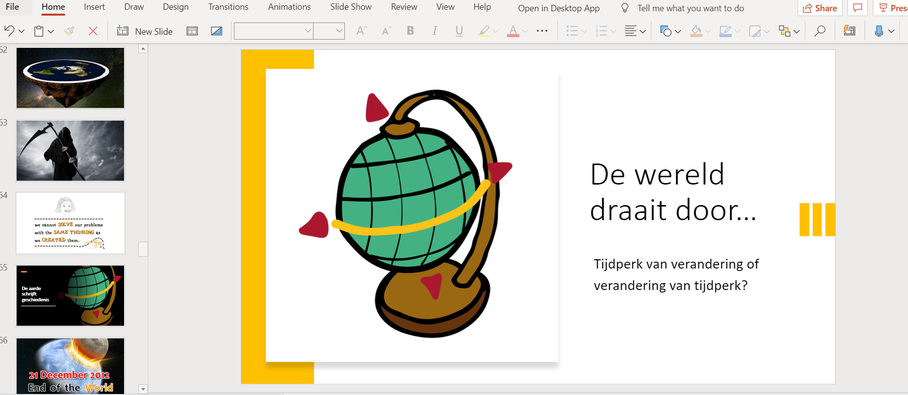Click the Dictate microphone icon
The width and height of the screenshot is (908, 395).
878,31
